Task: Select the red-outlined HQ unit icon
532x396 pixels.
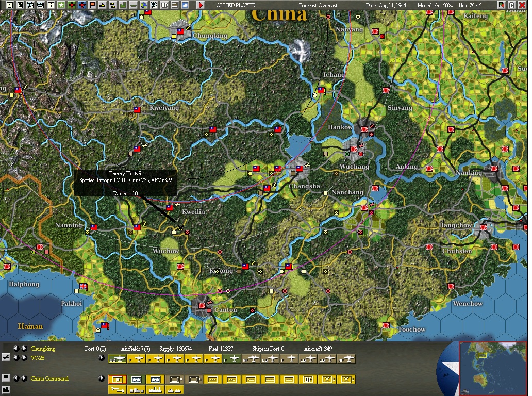Action: [x=118, y=379]
